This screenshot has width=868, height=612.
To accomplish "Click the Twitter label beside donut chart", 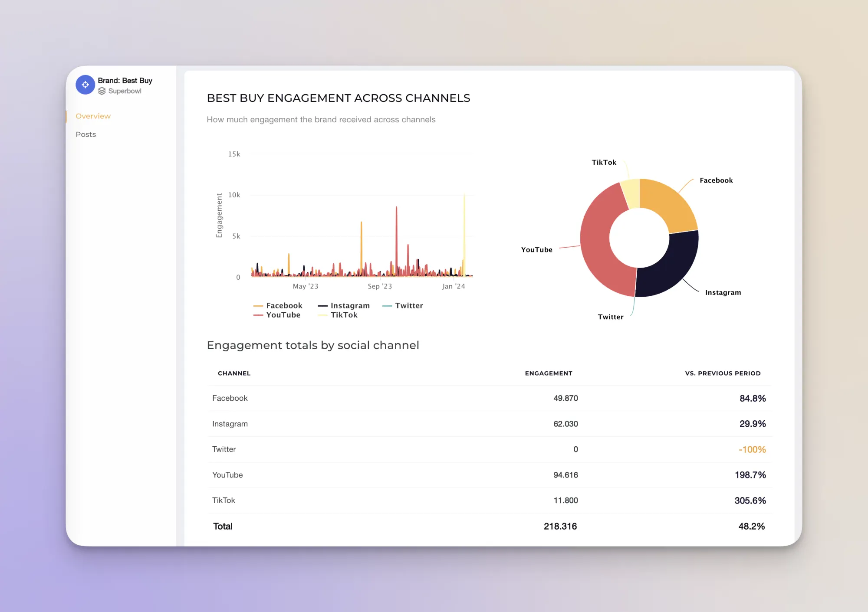I will (611, 317).
